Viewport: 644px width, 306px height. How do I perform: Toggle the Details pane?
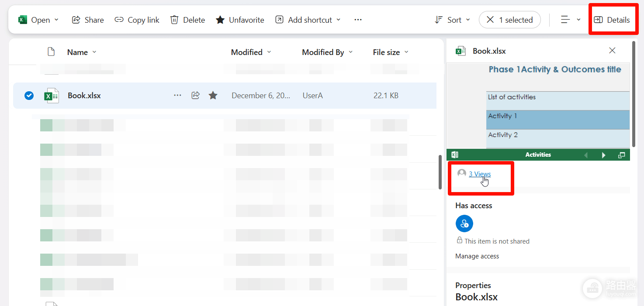point(612,20)
